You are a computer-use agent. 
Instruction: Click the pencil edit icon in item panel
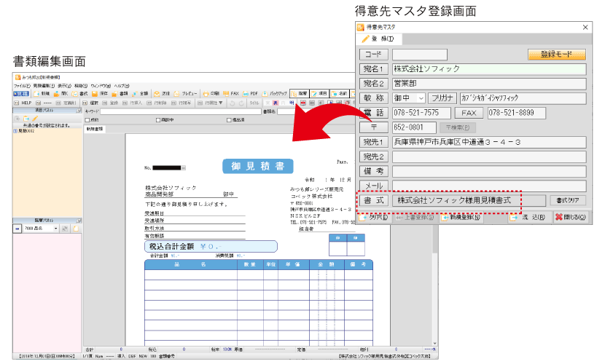[x=35, y=119]
